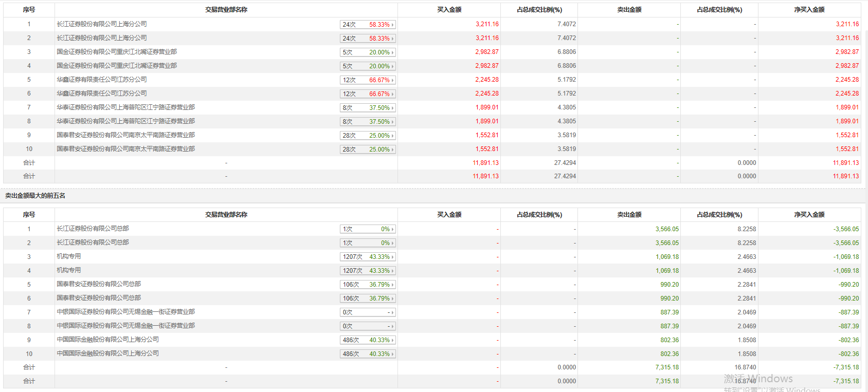Image resolution: width=868 pixels, height=392 pixels.
Task: Click 净买入金额 header in the 卖出 table
Action: click(x=809, y=215)
